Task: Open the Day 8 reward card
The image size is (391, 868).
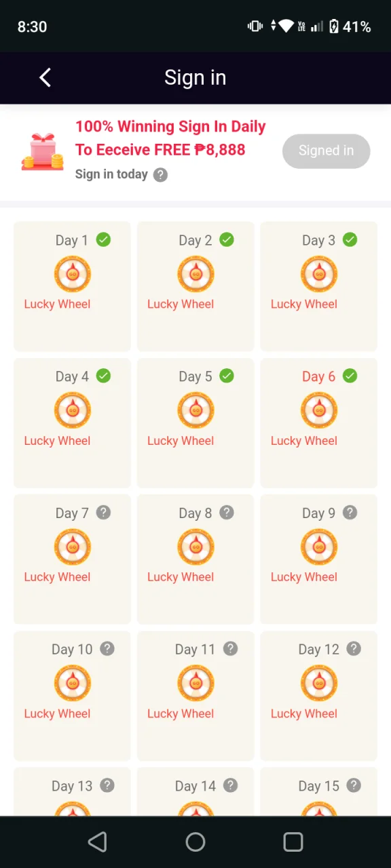Action: point(195,559)
